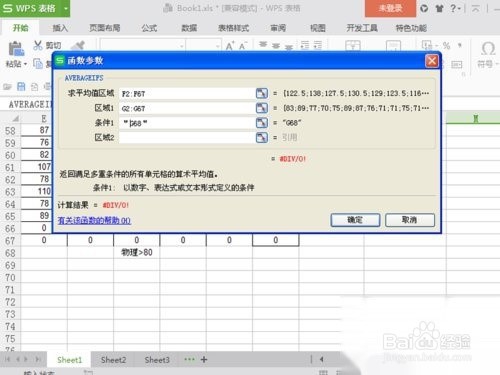Click increase font size icon

click(x=230, y=46)
